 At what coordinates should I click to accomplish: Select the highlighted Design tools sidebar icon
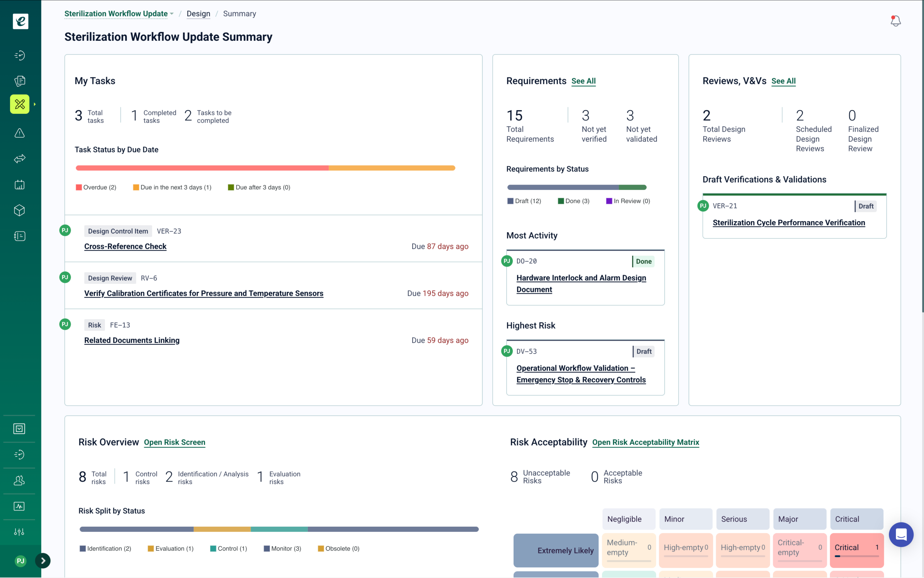(19, 104)
